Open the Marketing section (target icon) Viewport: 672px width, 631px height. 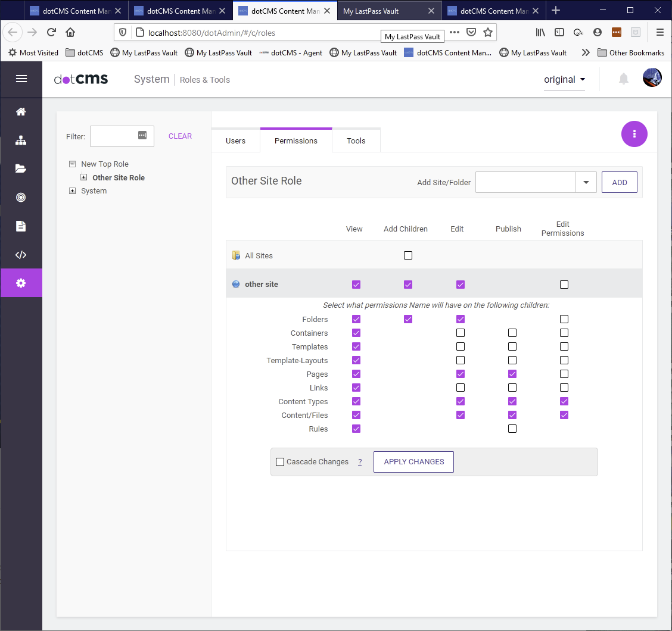coord(21,197)
